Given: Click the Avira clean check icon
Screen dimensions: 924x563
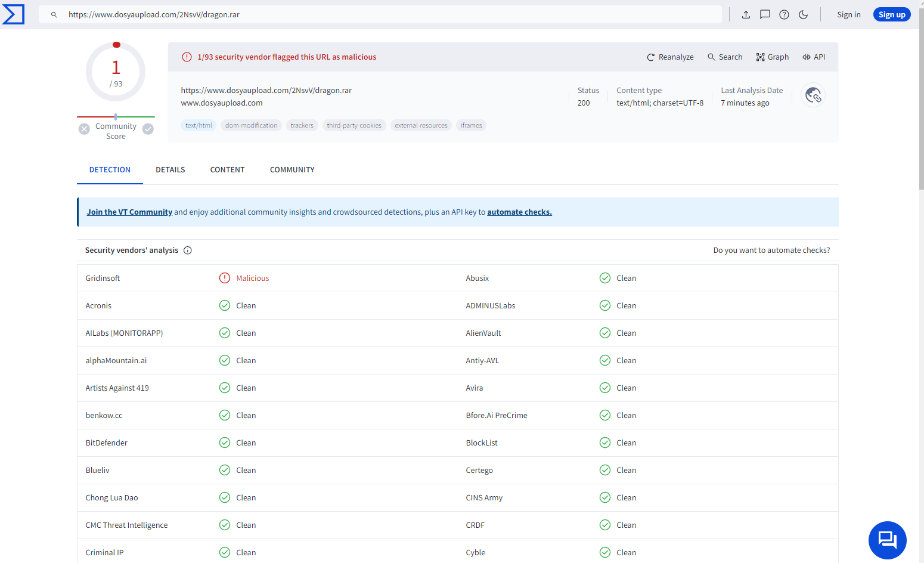Looking at the screenshot, I should click(605, 388).
